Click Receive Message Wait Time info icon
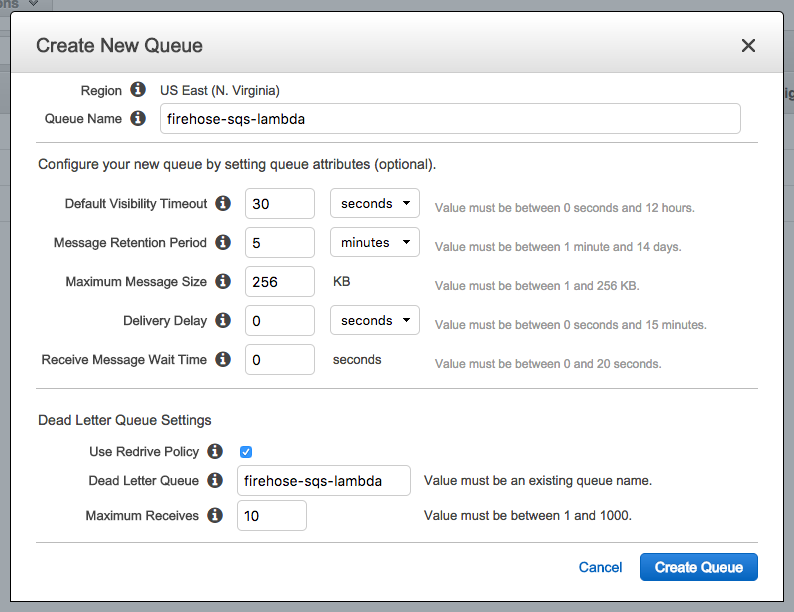This screenshot has width=794, height=612. click(x=223, y=359)
